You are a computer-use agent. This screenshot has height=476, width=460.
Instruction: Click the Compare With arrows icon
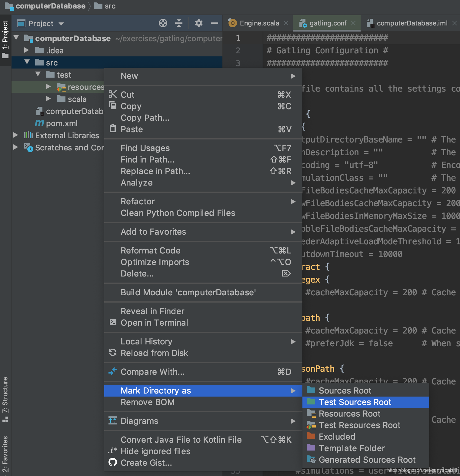pyautogui.click(x=113, y=371)
